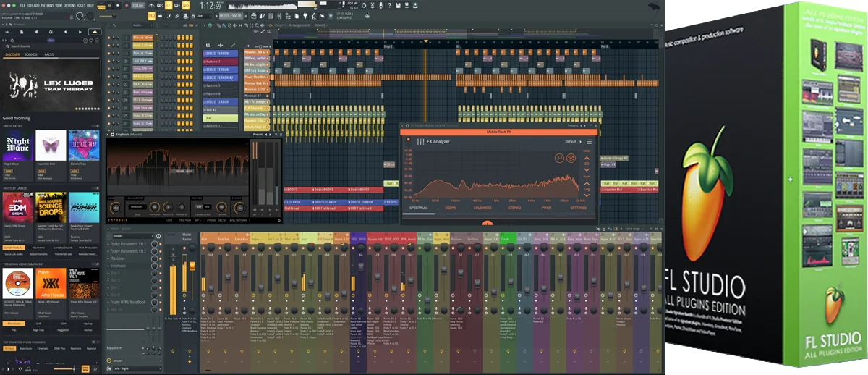Toggle the metronome icon in the top toolbar
The height and width of the screenshot is (375, 868).
151,5
